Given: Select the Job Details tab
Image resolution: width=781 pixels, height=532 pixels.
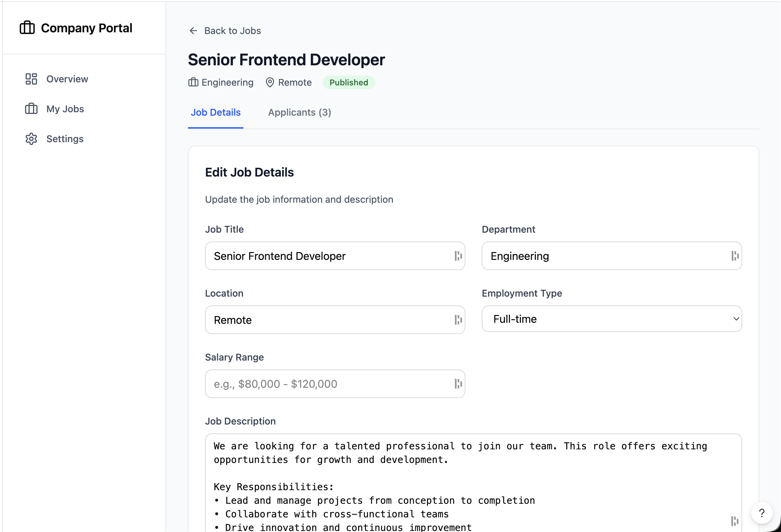Looking at the screenshot, I should click(216, 112).
